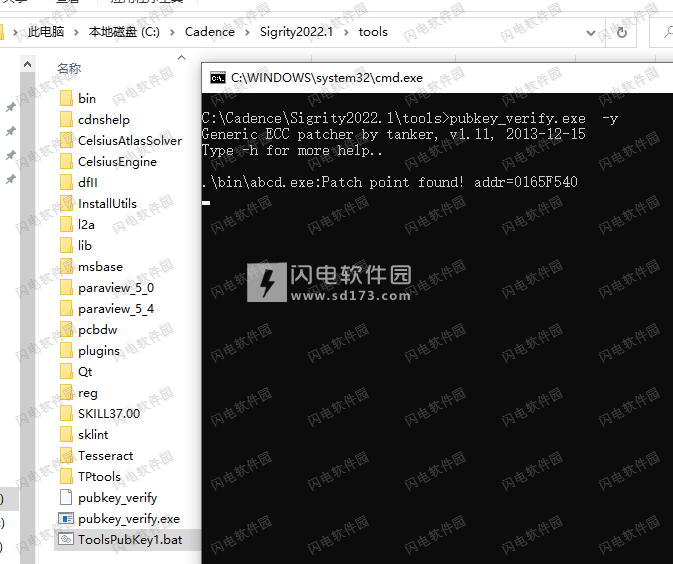
Task: Select the plugins folder icon
Action: click(x=66, y=351)
